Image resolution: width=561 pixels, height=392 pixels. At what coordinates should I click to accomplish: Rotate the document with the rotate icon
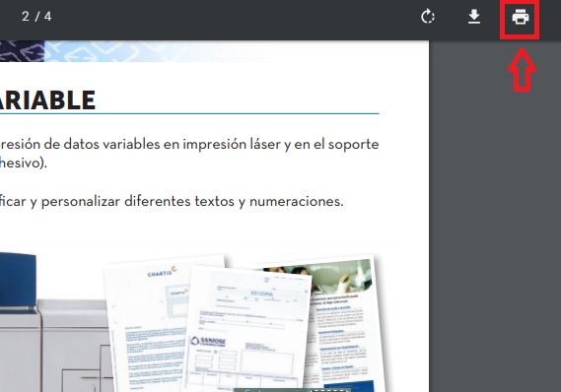pos(428,17)
